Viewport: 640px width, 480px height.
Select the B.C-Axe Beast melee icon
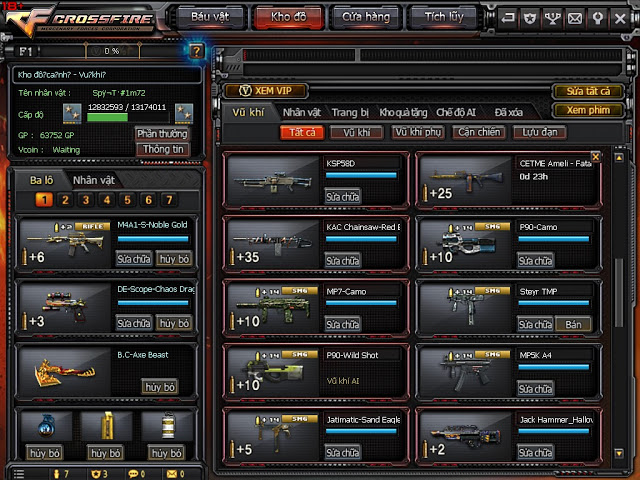click(x=65, y=371)
